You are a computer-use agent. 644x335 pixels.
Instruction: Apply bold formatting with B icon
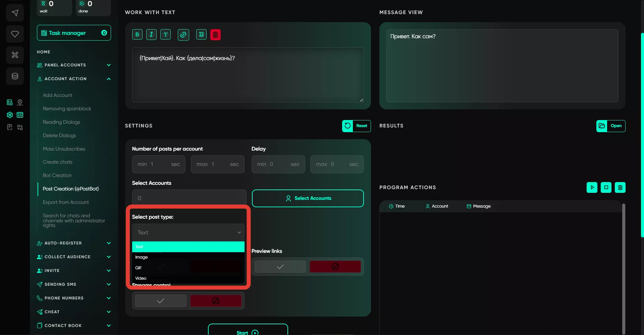pos(137,35)
